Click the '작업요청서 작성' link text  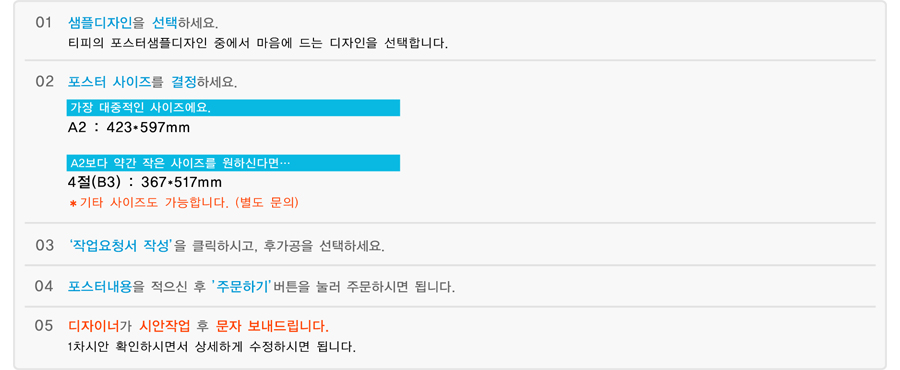pyautogui.click(x=121, y=246)
